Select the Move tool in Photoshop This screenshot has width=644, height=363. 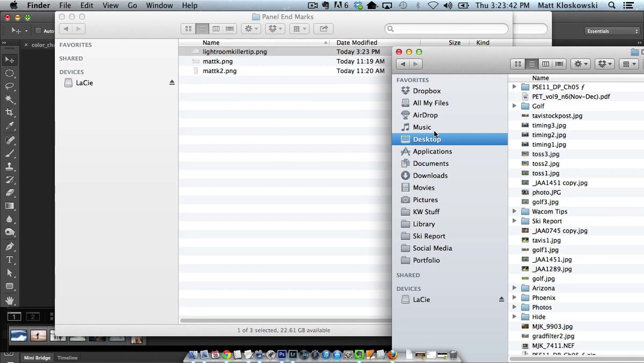click(x=10, y=60)
